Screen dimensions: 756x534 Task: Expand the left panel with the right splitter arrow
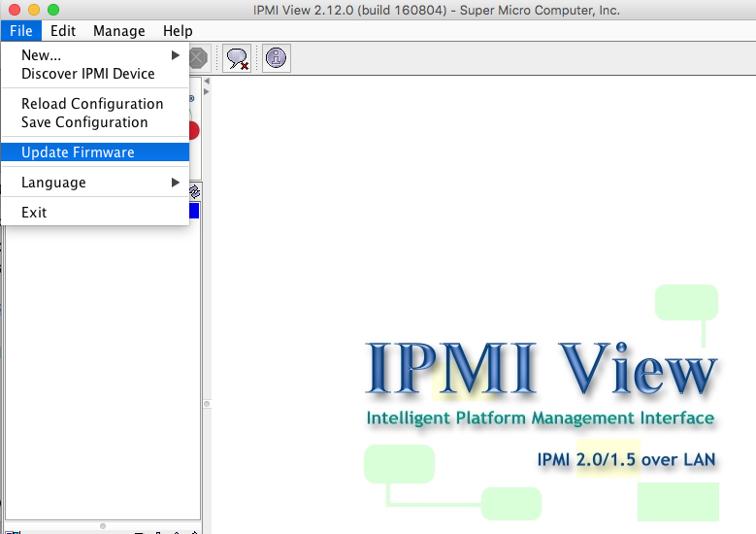207,91
